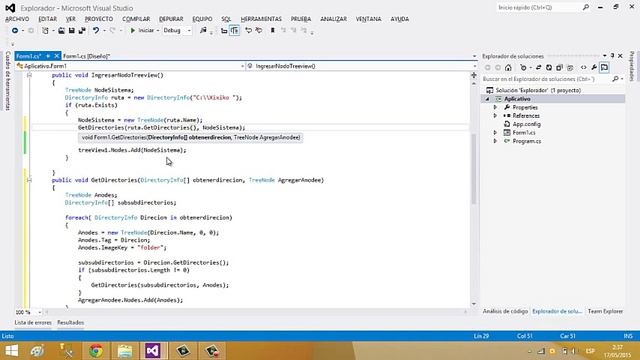This screenshot has width=640, height=360.
Task: Open the VER menu
Action: (71, 19)
